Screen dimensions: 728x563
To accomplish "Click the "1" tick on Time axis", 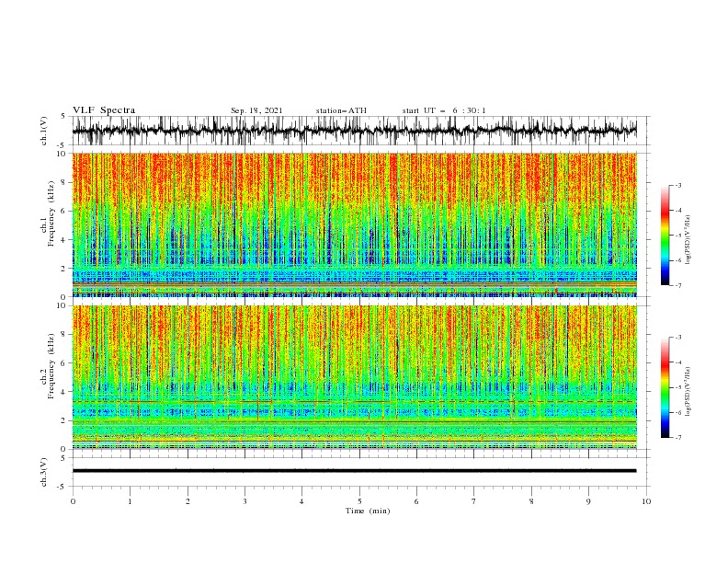I will pyautogui.click(x=130, y=501).
